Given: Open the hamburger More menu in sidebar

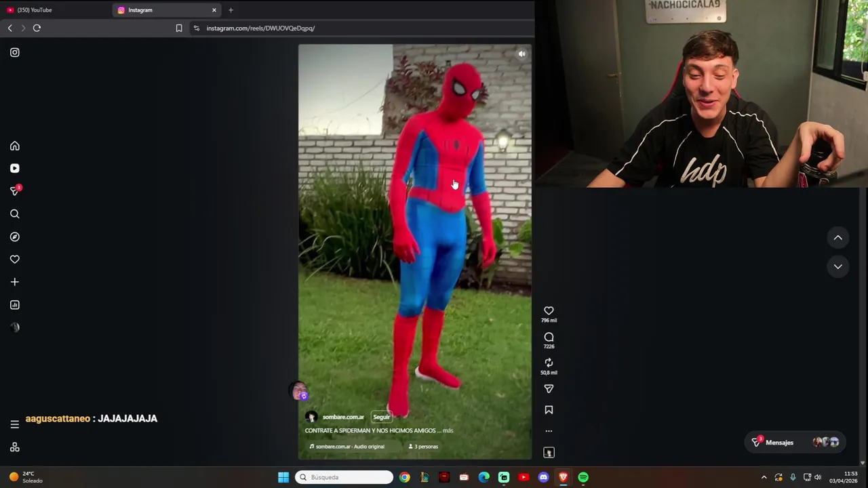Looking at the screenshot, I should [15, 424].
